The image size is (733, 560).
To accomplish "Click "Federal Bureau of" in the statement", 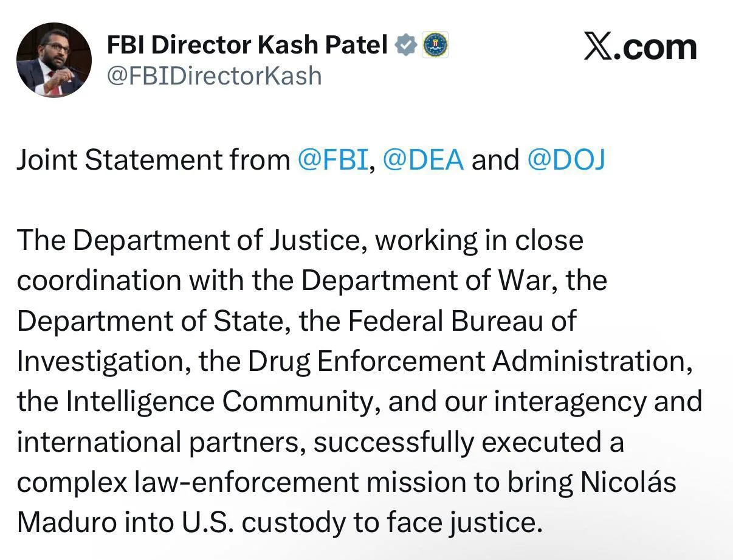I will click(462, 321).
